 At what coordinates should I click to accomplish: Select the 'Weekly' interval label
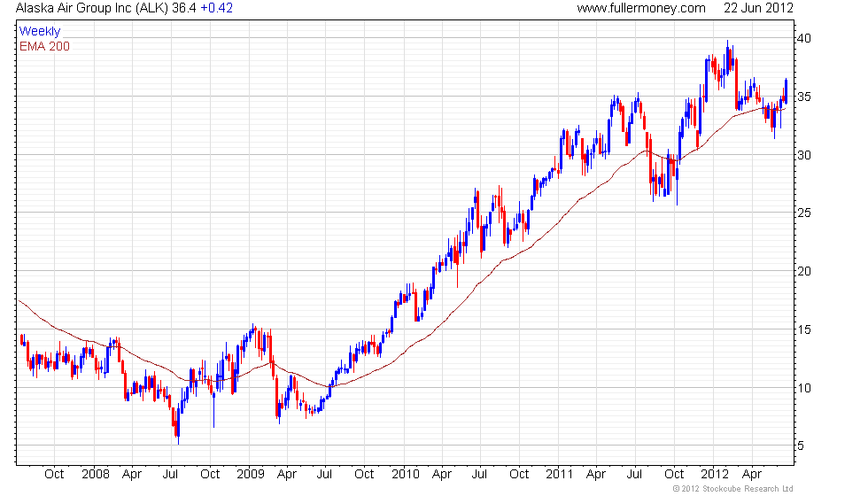pos(40,32)
